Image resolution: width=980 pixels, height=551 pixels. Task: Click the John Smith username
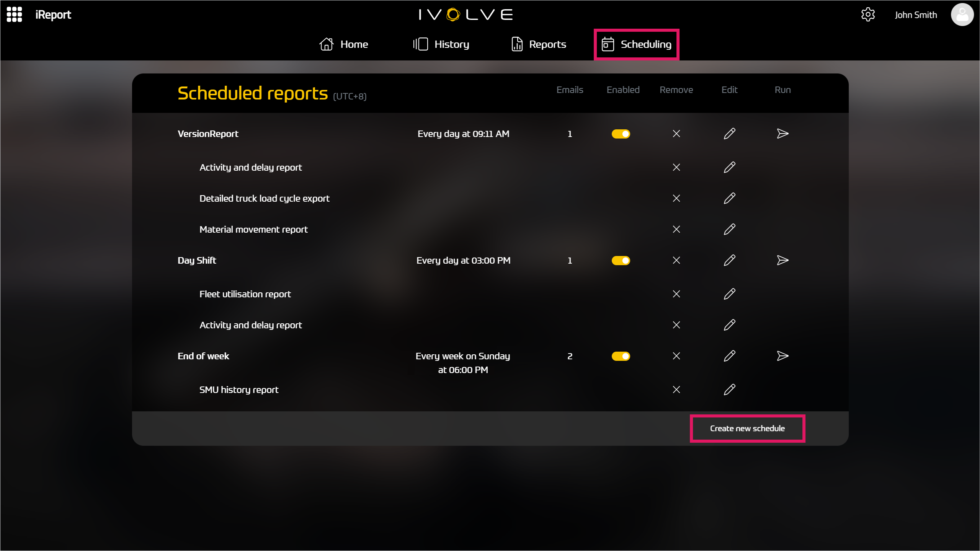pos(916,15)
